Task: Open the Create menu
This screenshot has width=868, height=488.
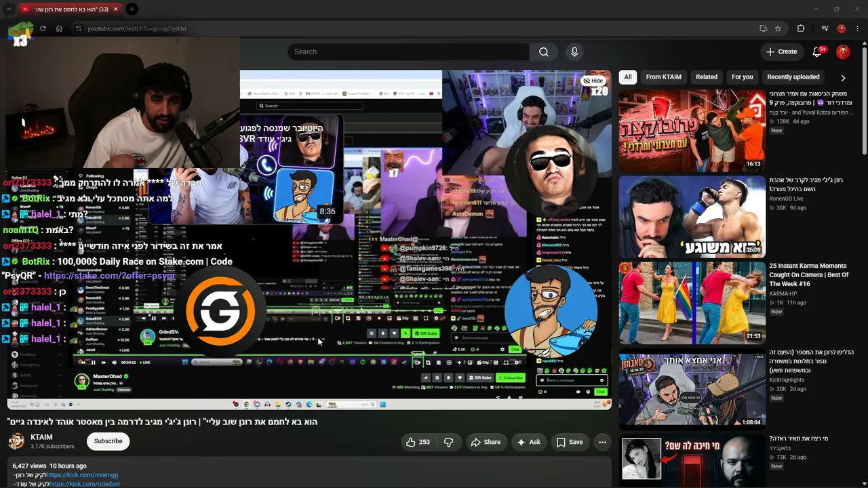Action: pyautogui.click(x=781, y=52)
